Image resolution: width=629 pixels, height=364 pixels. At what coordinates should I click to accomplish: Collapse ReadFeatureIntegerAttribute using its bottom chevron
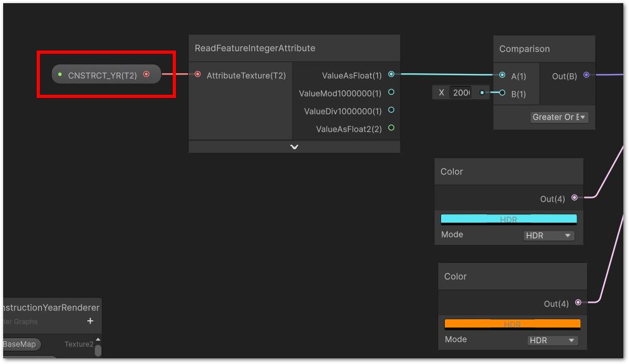click(x=294, y=147)
